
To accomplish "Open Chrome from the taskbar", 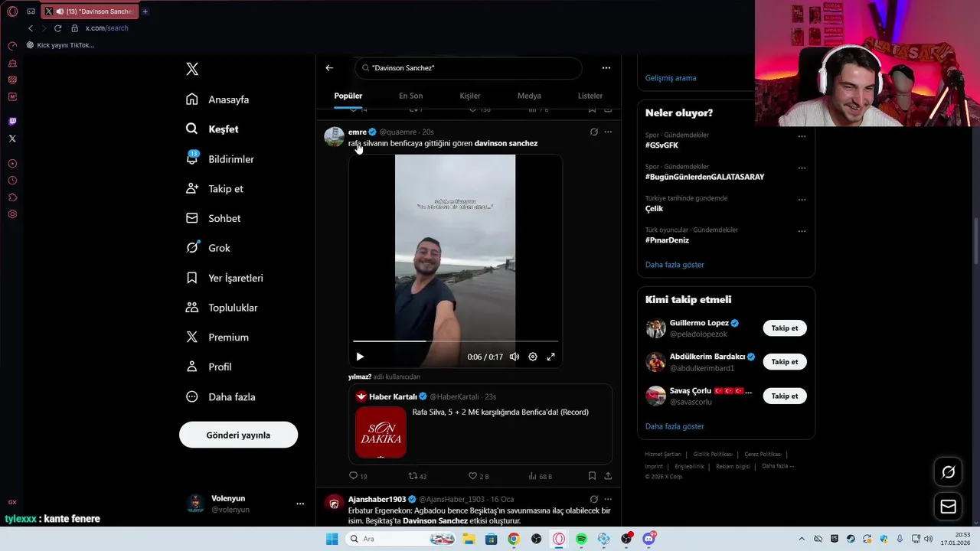I will point(514,539).
